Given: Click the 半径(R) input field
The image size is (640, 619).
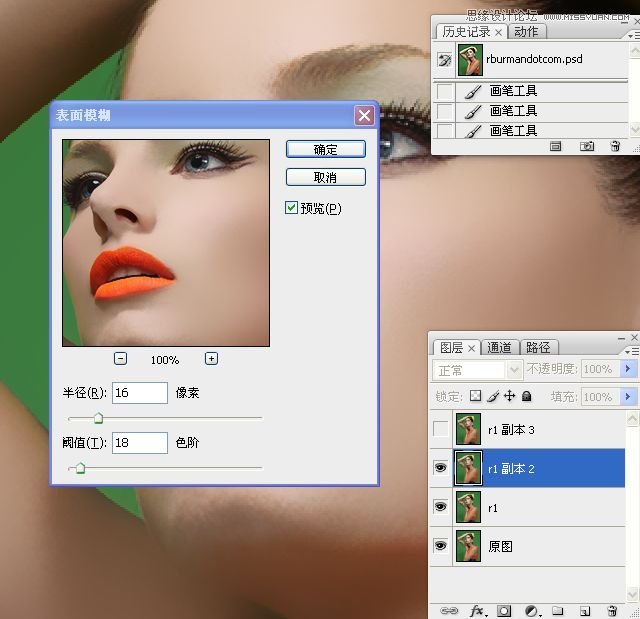Looking at the screenshot, I should click(x=140, y=393).
